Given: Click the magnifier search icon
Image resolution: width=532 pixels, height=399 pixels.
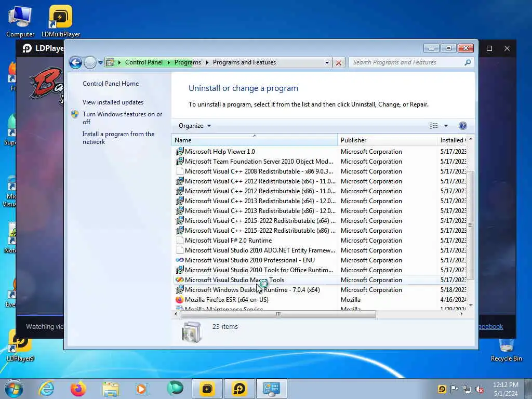Looking at the screenshot, I should [x=468, y=62].
